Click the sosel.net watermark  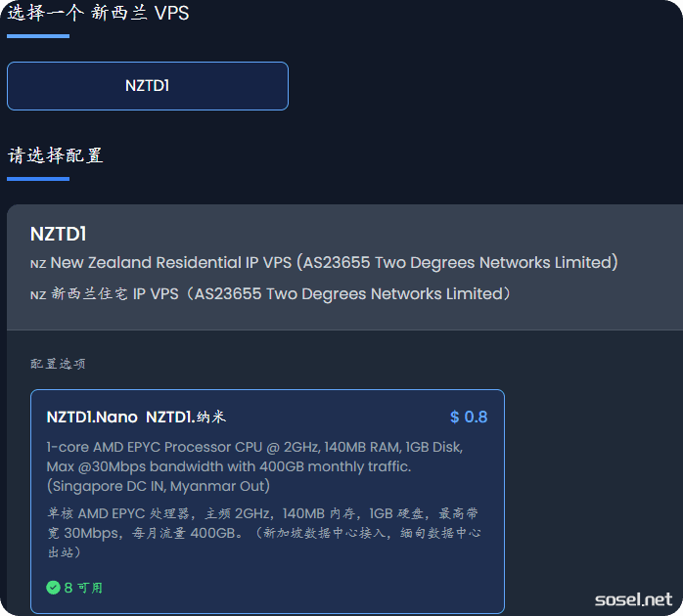tap(633, 598)
